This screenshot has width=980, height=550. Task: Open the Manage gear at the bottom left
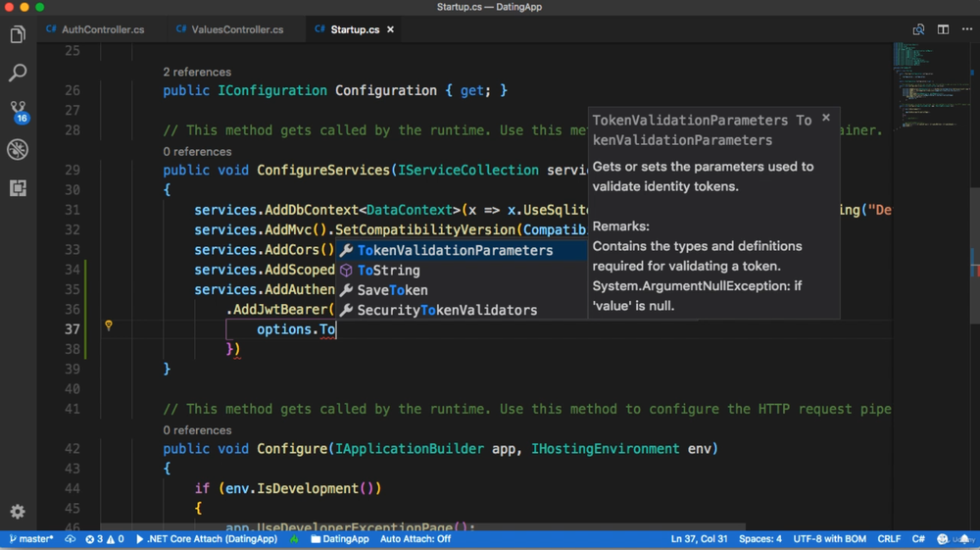(x=18, y=512)
